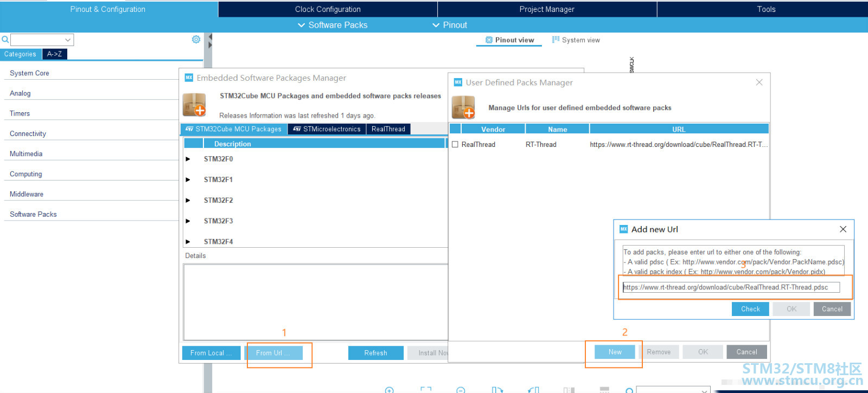Screen dimensions: 868x393
Task: Fit the pinout to the window
Action: pyautogui.click(x=426, y=390)
